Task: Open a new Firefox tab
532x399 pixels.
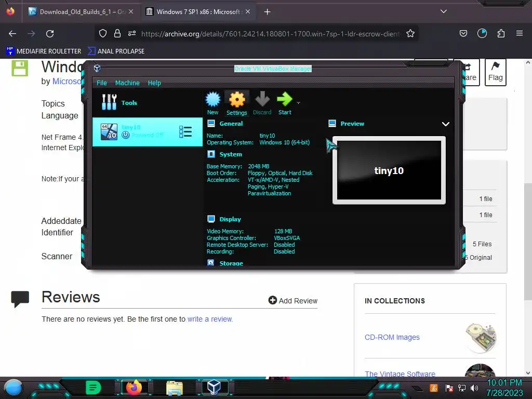Action: tap(268, 12)
